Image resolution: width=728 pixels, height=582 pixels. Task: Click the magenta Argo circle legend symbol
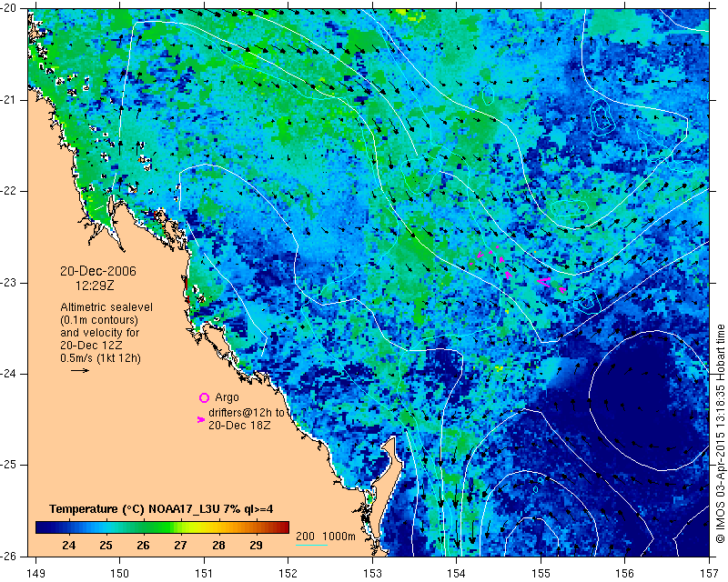(204, 397)
